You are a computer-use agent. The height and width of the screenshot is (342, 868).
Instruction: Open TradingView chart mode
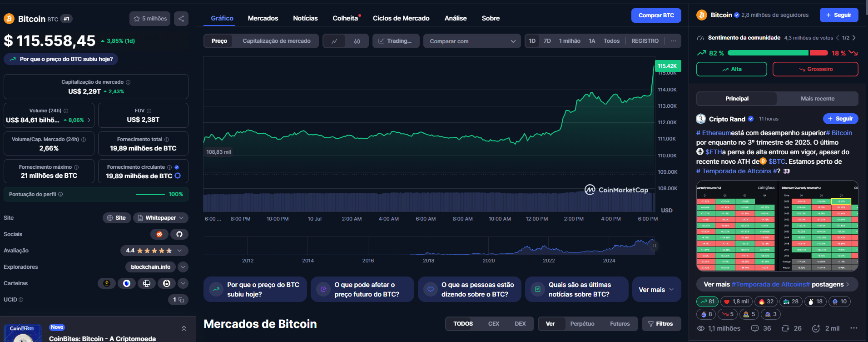click(x=395, y=41)
